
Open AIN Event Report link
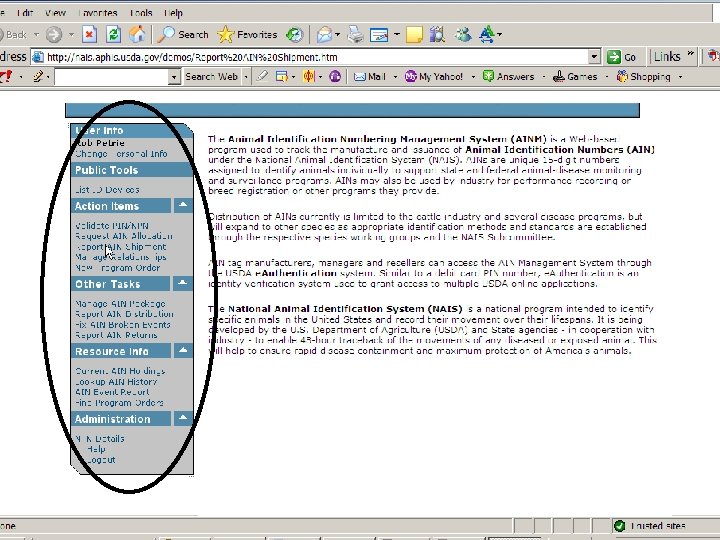[x=112, y=392]
